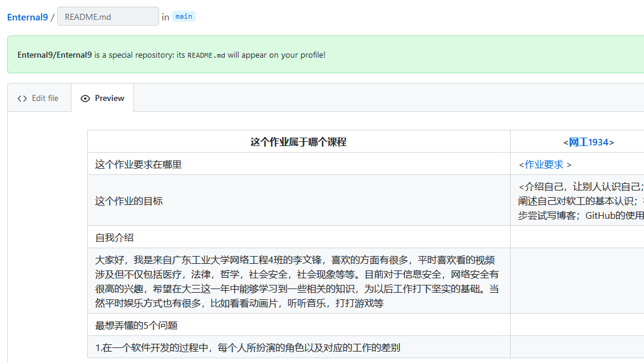Open the 网工1934 course link

[588, 142]
